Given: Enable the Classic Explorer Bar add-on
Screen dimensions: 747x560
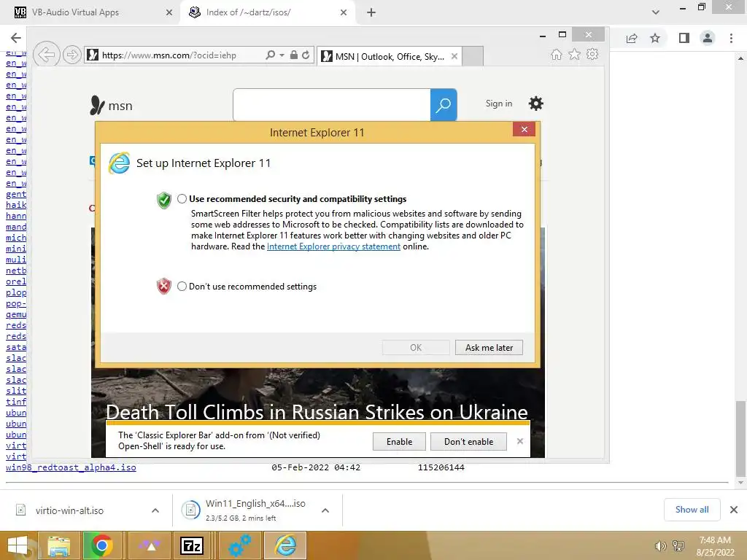Looking at the screenshot, I should pyautogui.click(x=399, y=441).
